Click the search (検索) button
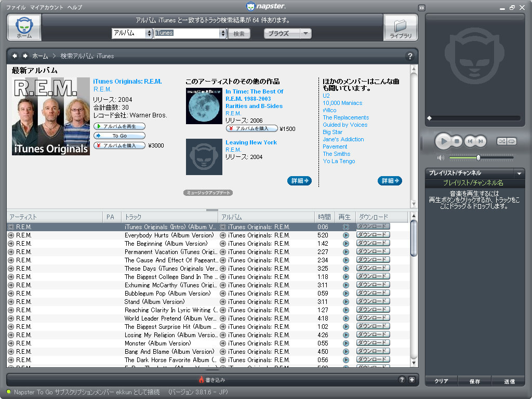Viewport: 532px width, 399px height. click(239, 33)
